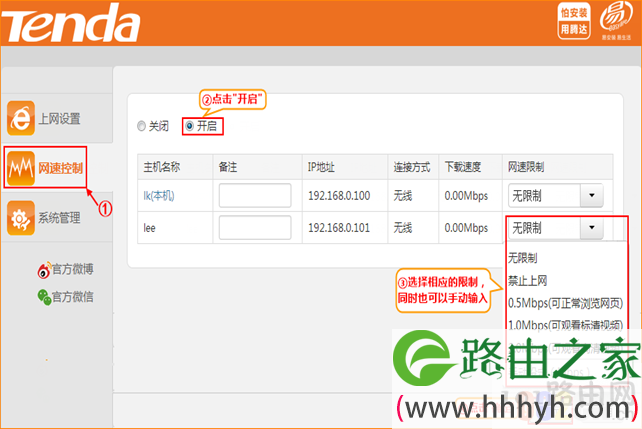The height and width of the screenshot is (429, 642).
Task: Click the 连接方式 column header
Action: point(412,167)
